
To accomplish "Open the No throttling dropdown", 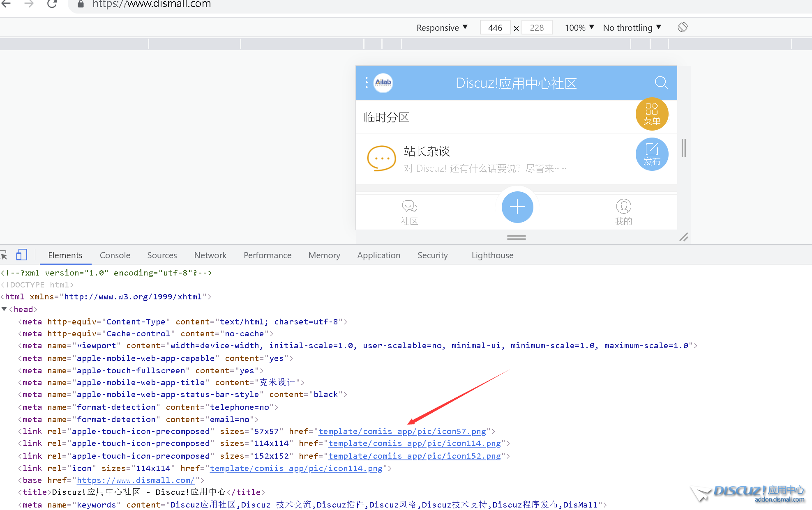I will [632, 28].
